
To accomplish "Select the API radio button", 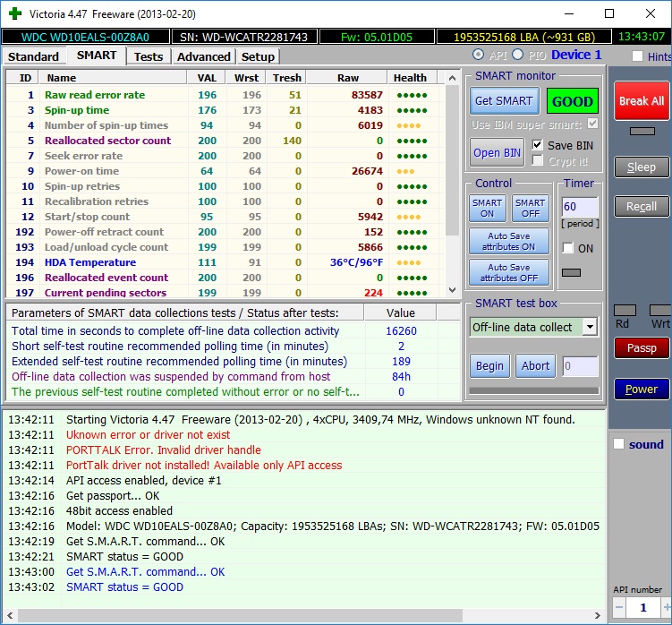I will point(479,55).
